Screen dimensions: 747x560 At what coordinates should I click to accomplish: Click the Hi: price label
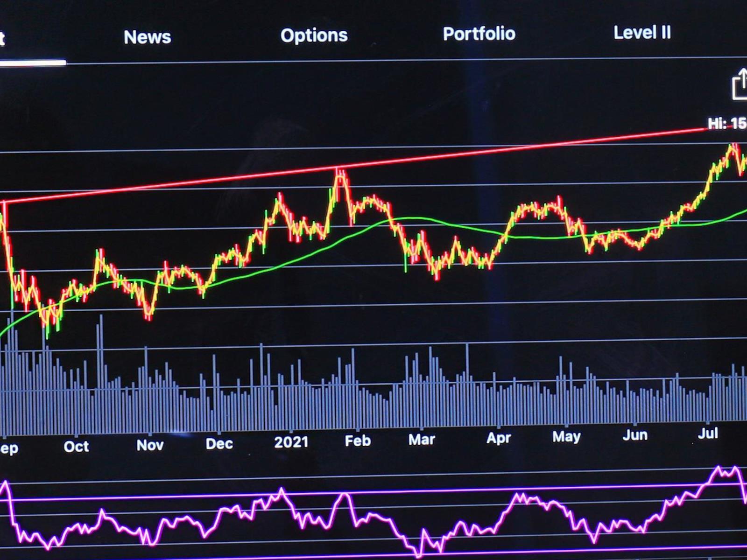click(726, 123)
